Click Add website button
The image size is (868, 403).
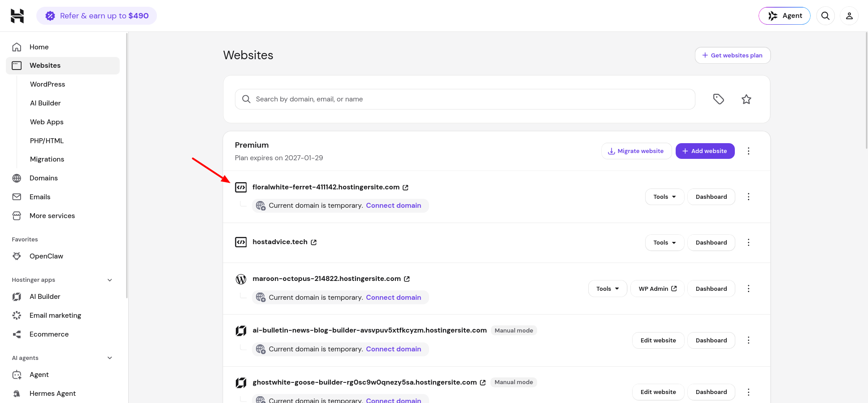[705, 151]
